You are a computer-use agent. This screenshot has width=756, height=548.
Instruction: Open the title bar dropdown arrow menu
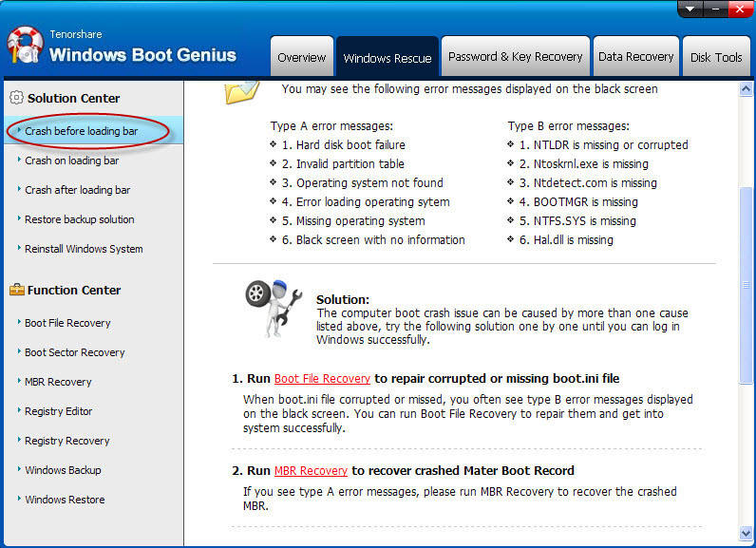click(x=690, y=9)
